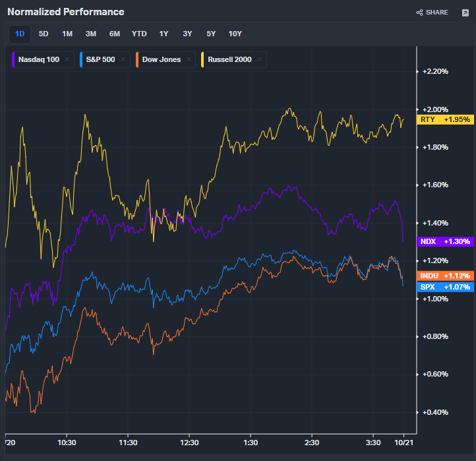Click the orange INDU +1.12% label
This screenshot has height=461, width=476.
click(445, 276)
